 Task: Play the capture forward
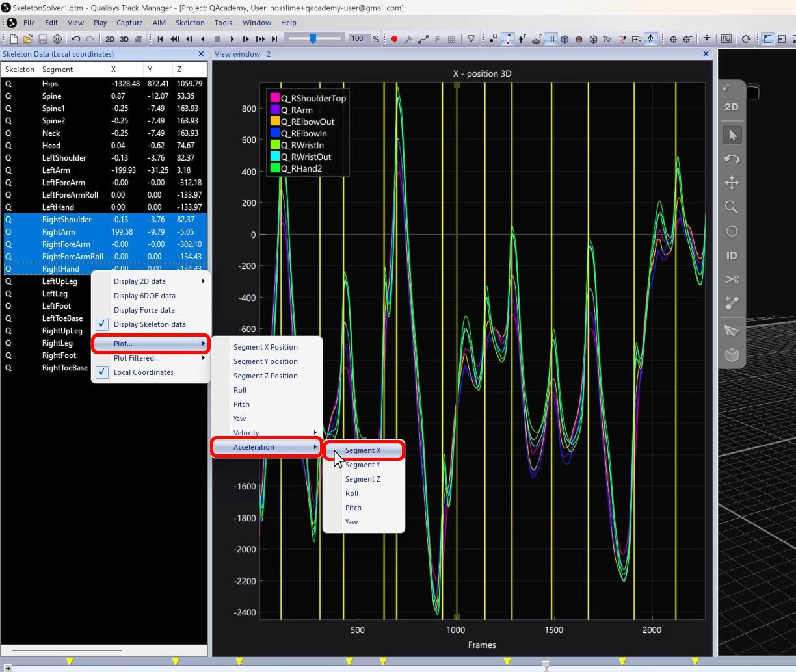[x=232, y=39]
